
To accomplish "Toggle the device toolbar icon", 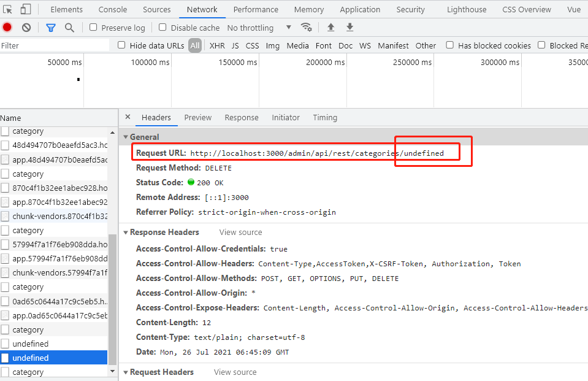I will [25, 9].
